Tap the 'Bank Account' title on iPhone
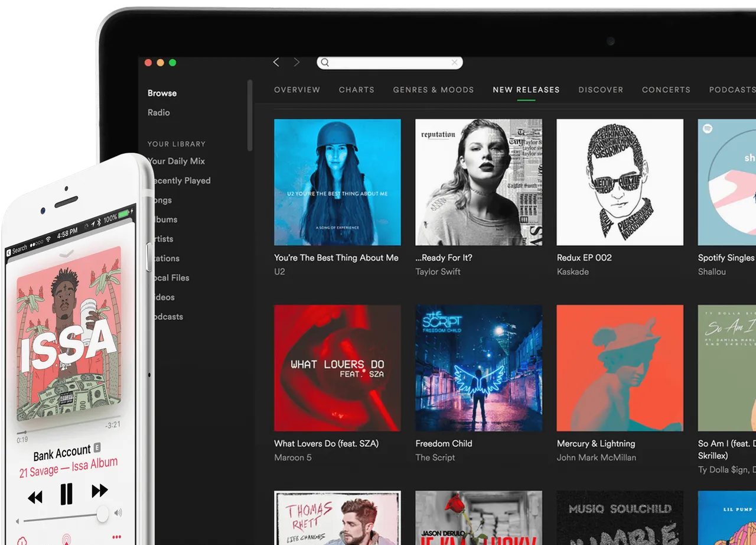 [x=62, y=454]
